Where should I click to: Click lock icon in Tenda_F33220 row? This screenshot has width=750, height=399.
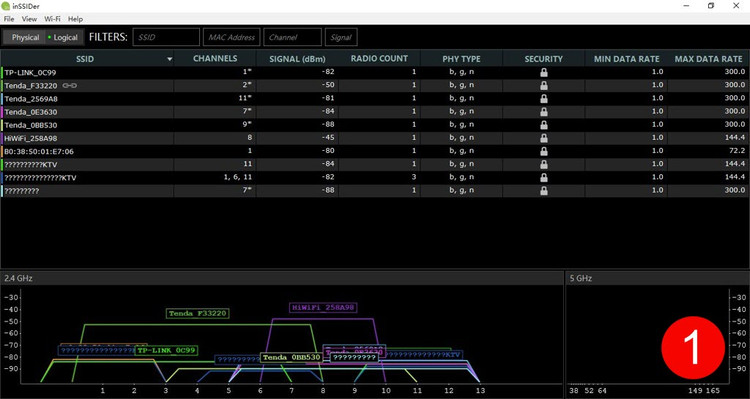click(x=544, y=86)
